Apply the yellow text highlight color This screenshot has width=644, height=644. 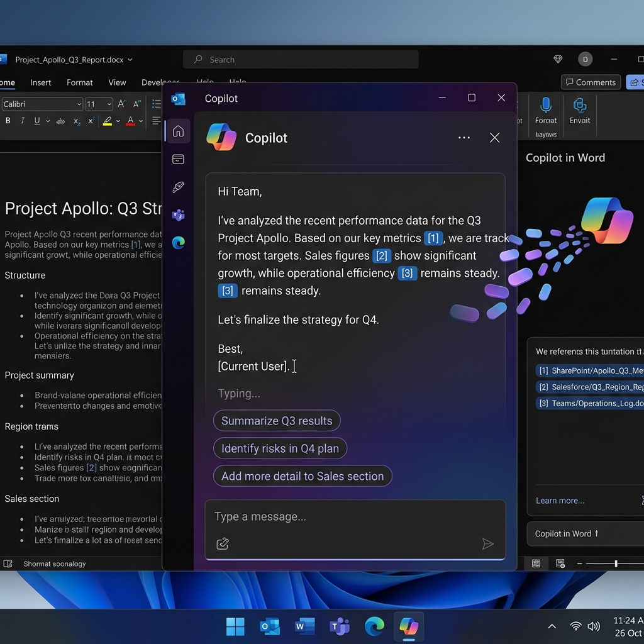107,121
